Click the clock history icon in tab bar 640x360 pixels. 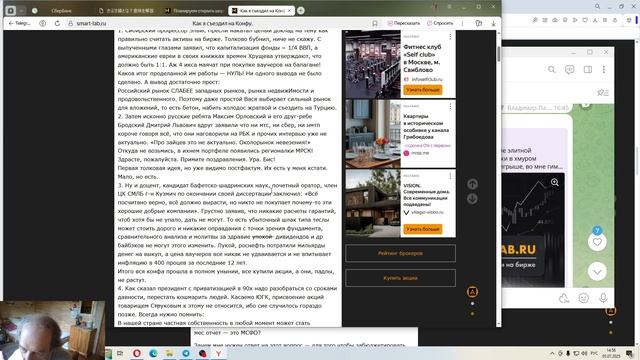click(x=34, y=11)
